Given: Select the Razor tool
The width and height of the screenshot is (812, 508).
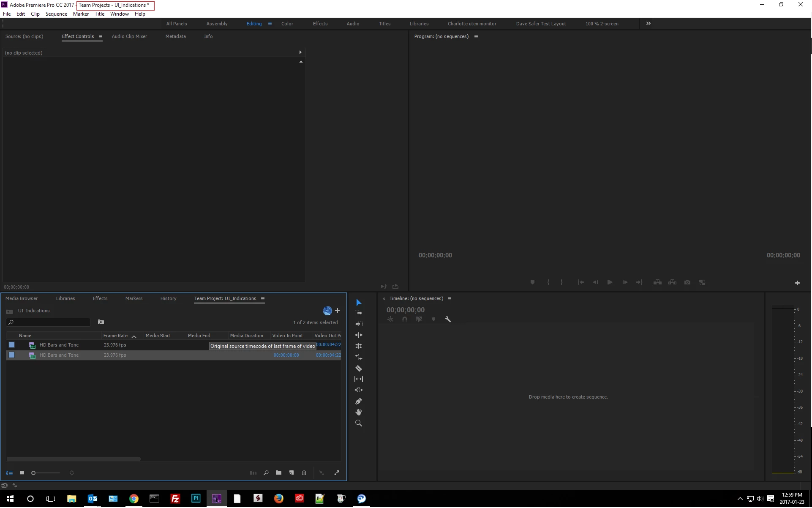Looking at the screenshot, I should point(359,369).
